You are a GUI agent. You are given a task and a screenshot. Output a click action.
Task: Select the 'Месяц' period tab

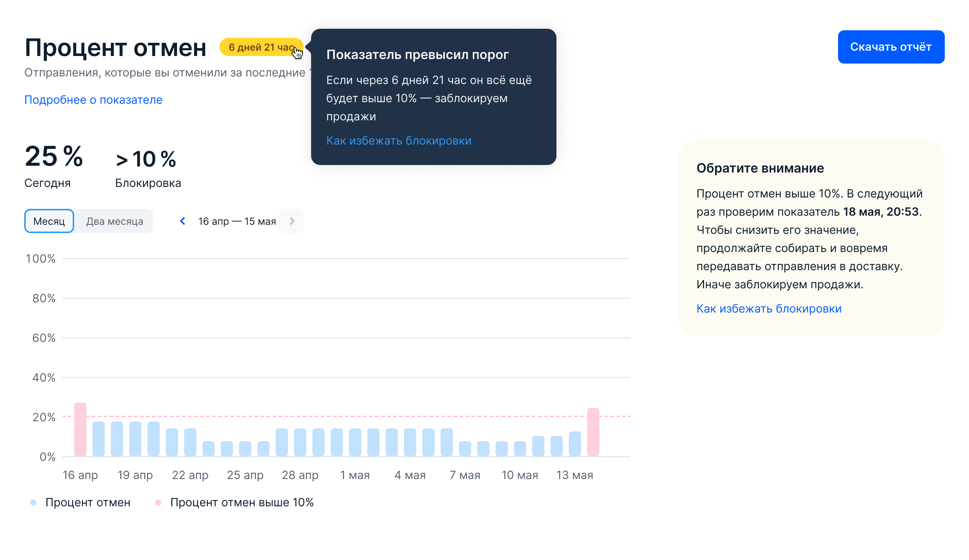pyautogui.click(x=49, y=221)
